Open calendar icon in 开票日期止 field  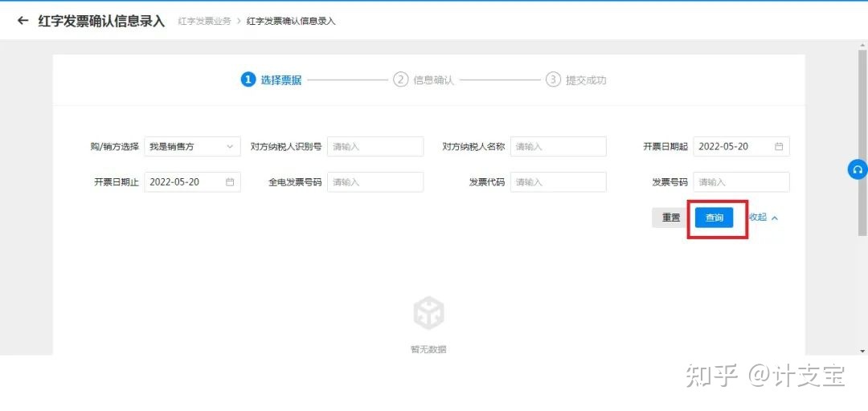click(230, 182)
